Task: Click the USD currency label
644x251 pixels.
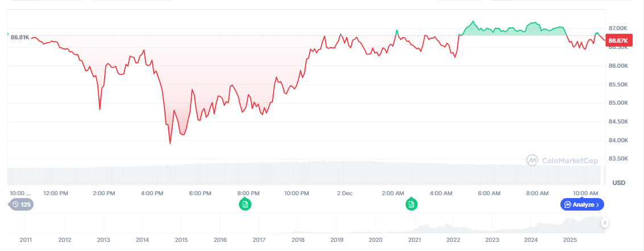Action: tap(618, 183)
